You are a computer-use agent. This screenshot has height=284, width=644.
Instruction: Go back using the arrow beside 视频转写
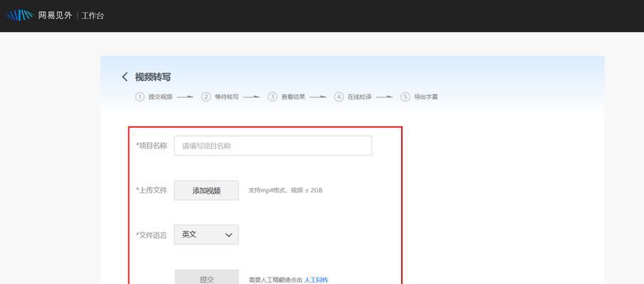click(125, 77)
